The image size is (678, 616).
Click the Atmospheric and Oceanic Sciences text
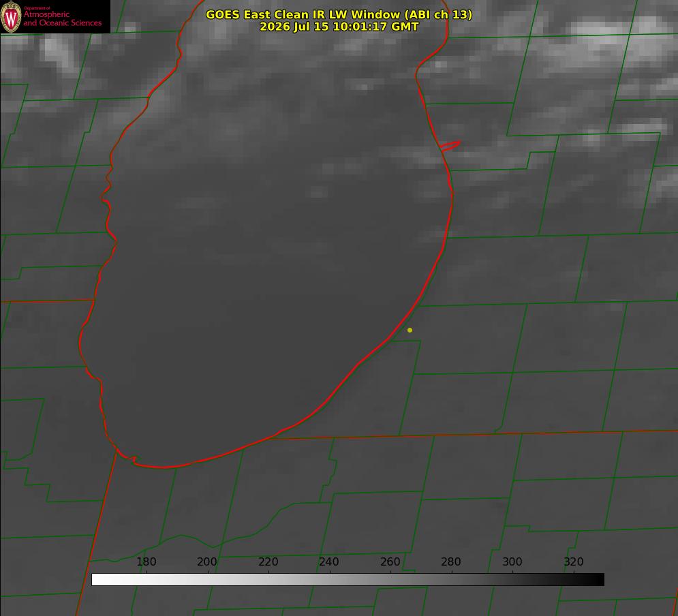[62, 18]
